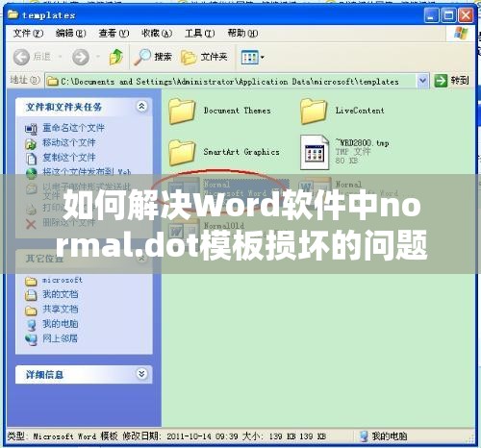Click the Windows flag logo icon
The image size is (481, 448).
click(461, 34)
